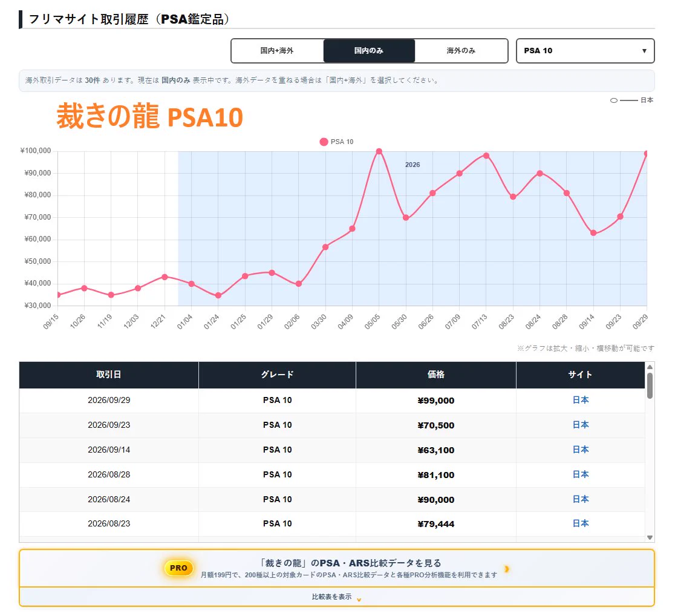The image size is (675, 616).
Task: Toggle the PSA 10 chart legend dot
Action: tap(324, 142)
